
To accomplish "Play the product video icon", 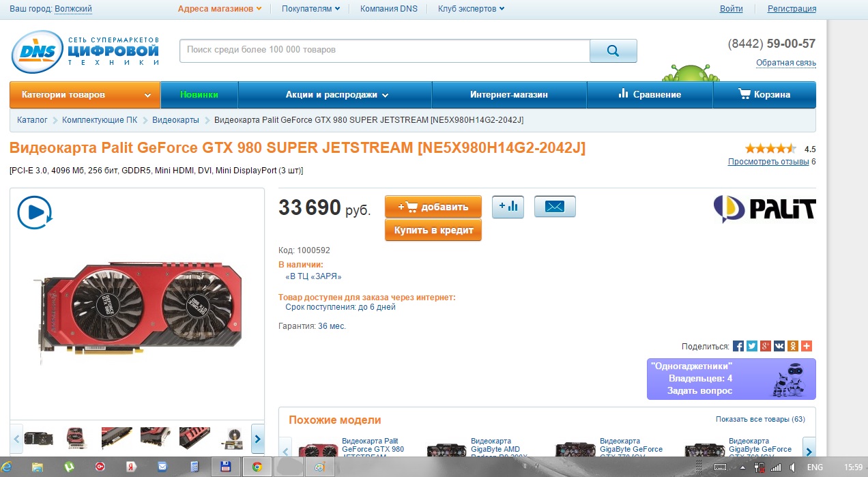I will tap(34, 213).
